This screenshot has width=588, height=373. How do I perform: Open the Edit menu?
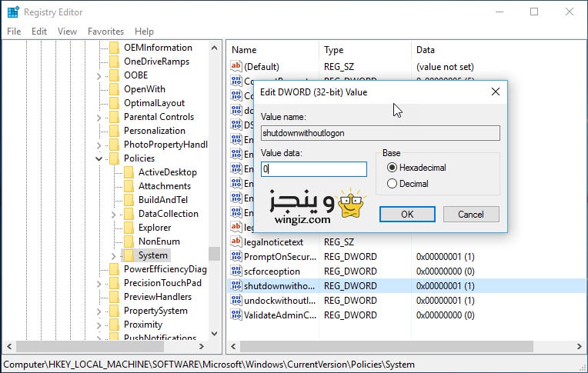click(x=39, y=32)
